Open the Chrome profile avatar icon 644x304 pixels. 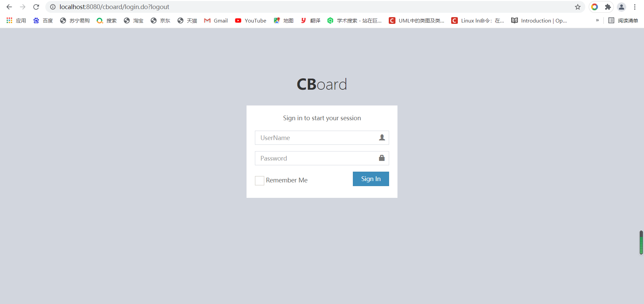[x=622, y=7]
